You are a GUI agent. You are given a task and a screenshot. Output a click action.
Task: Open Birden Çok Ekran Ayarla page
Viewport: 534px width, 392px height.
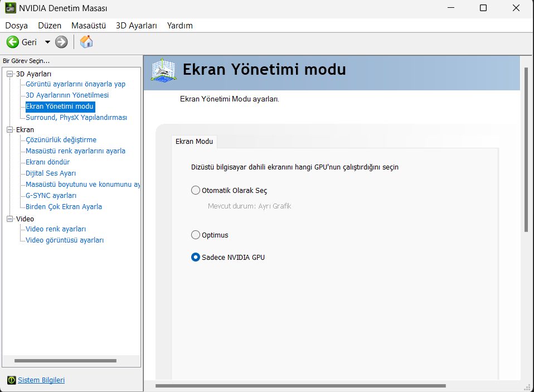[64, 207]
